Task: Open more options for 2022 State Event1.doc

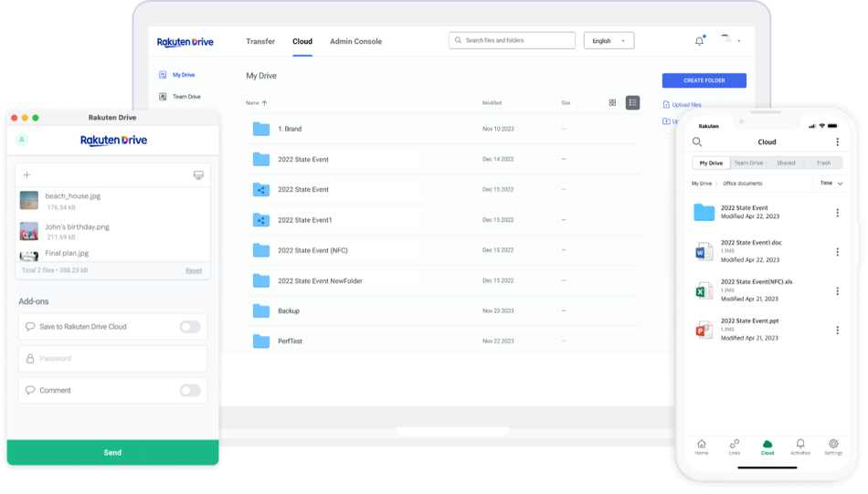Action: [837, 252]
